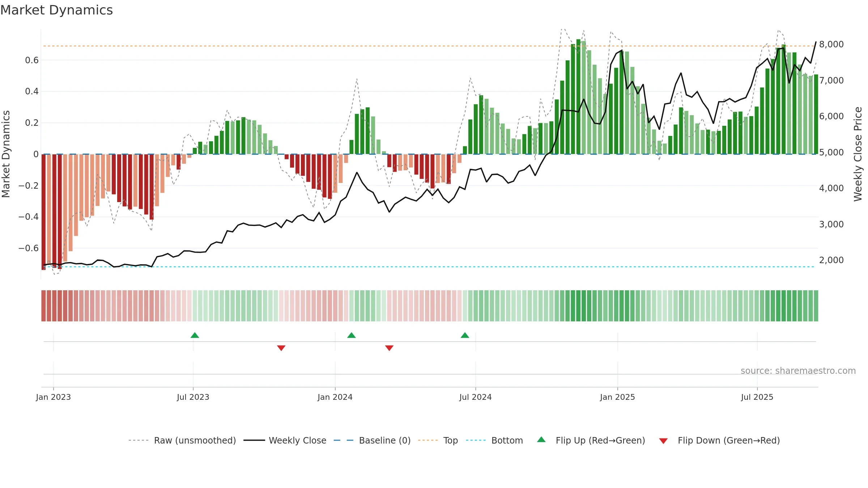Screen dimensions: 868x488
Task: Click the 8,000 price axis tick
Action: pyautogui.click(x=831, y=44)
